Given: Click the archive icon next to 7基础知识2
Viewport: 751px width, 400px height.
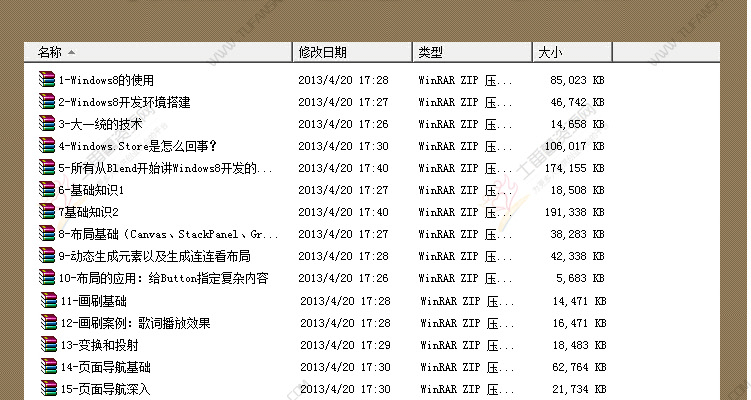Looking at the screenshot, I should pos(47,211).
